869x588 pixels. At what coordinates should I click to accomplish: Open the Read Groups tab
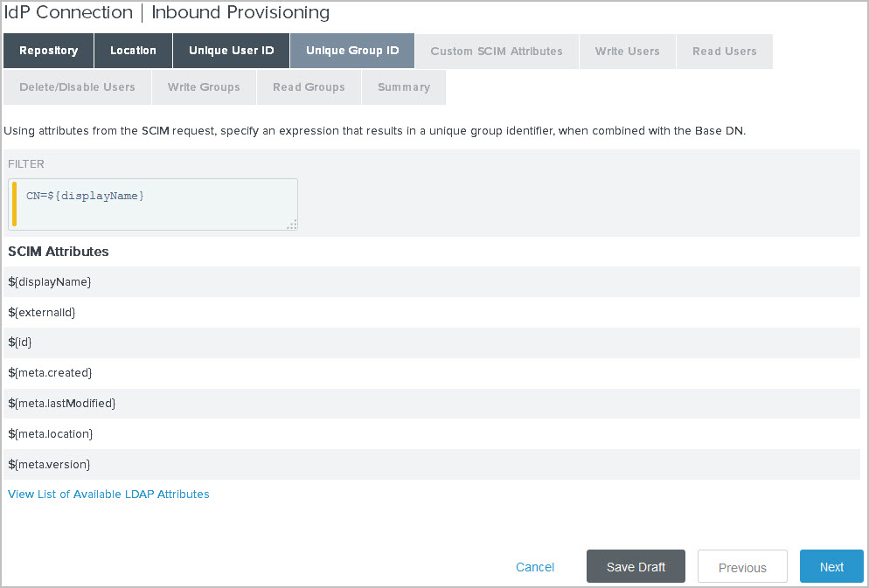coord(309,86)
